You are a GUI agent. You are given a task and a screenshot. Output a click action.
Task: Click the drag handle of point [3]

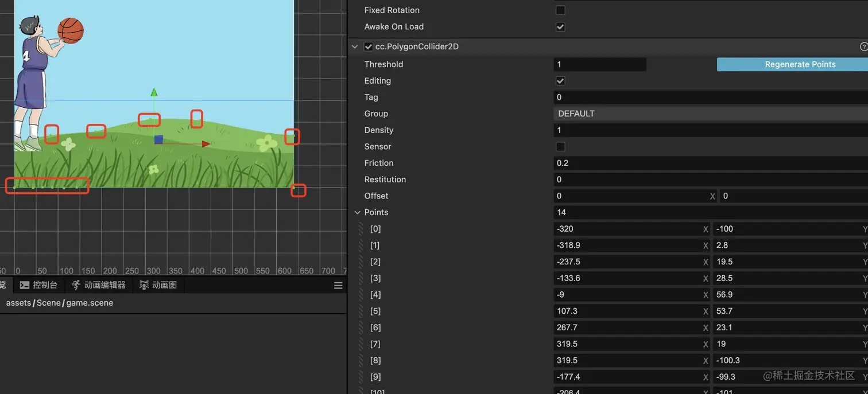click(x=361, y=278)
